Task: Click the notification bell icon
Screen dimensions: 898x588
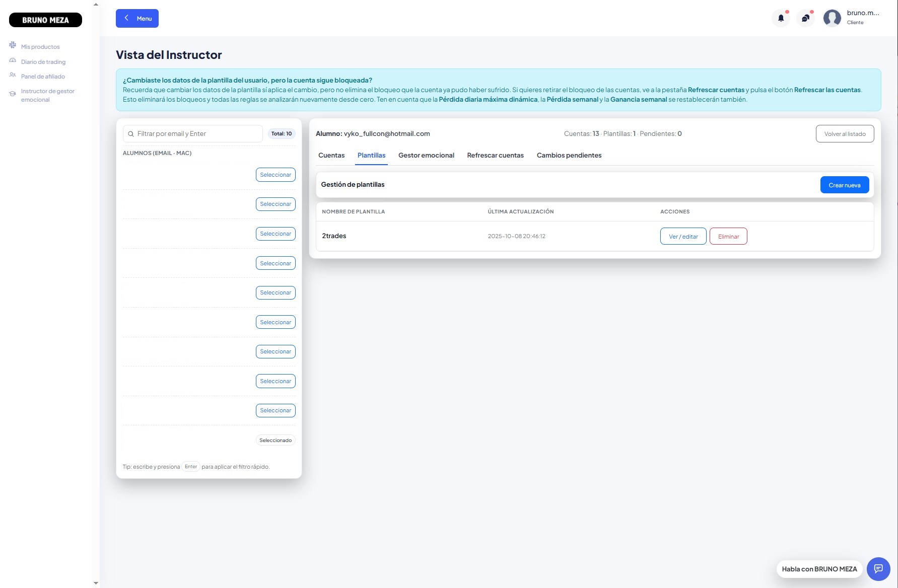Action: tap(781, 18)
